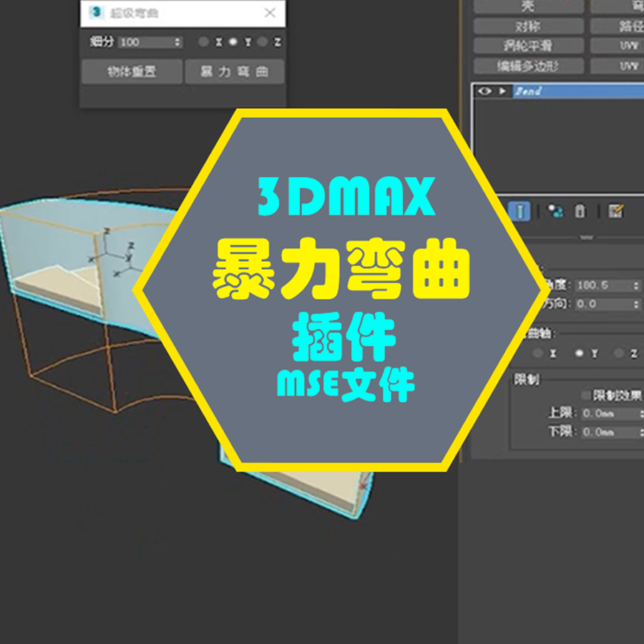The image size is (644, 644).
Task: Select the X radio in the 超级弯曲 dialog
Action: (x=204, y=43)
